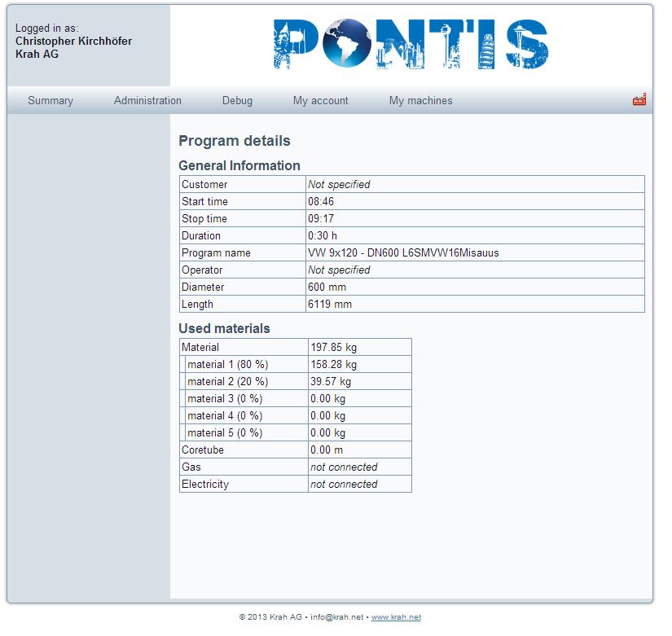This screenshot has width=672, height=636.
Task: Go to the Debug menu item
Action: (237, 101)
